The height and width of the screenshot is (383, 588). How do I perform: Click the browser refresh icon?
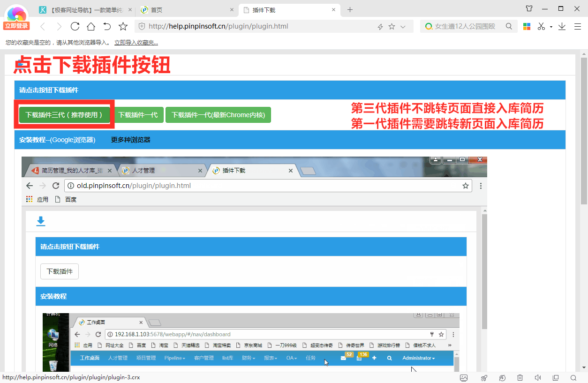(x=75, y=27)
